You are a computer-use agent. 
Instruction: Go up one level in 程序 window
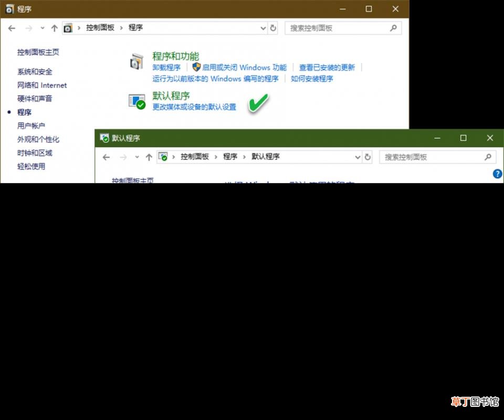pos(54,28)
